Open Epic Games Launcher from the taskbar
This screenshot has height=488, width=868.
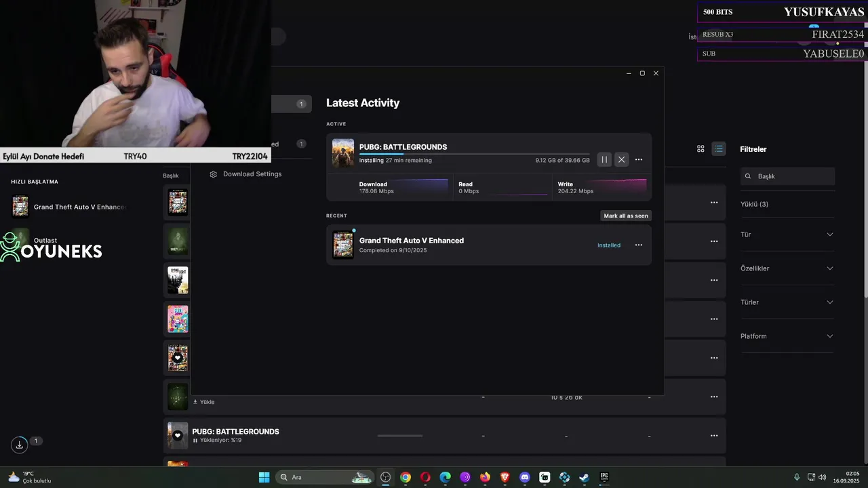604,477
